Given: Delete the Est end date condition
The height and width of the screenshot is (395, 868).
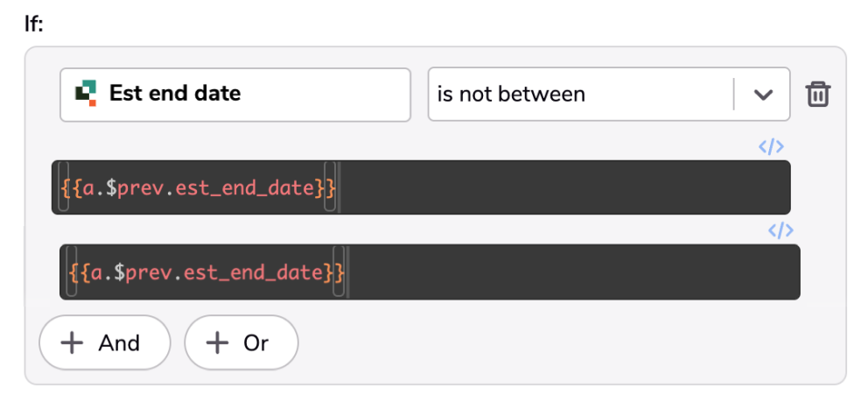Looking at the screenshot, I should [817, 94].
